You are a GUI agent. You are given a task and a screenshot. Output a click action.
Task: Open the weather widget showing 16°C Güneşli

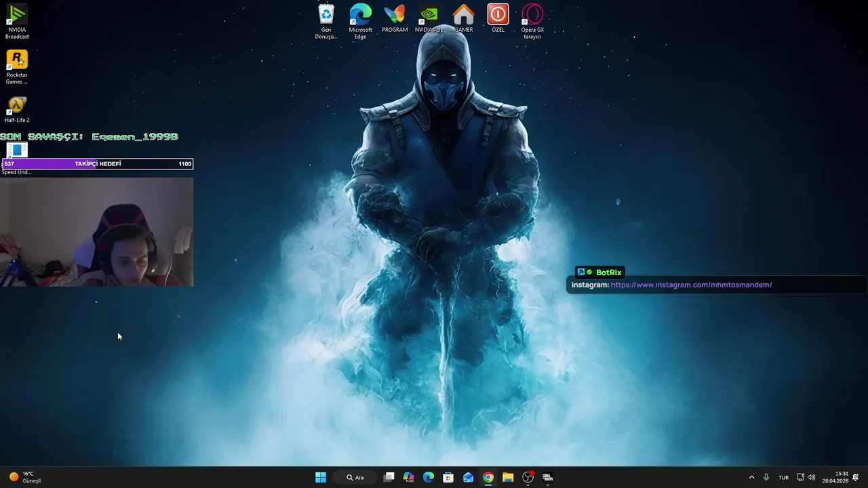pos(25,477)
